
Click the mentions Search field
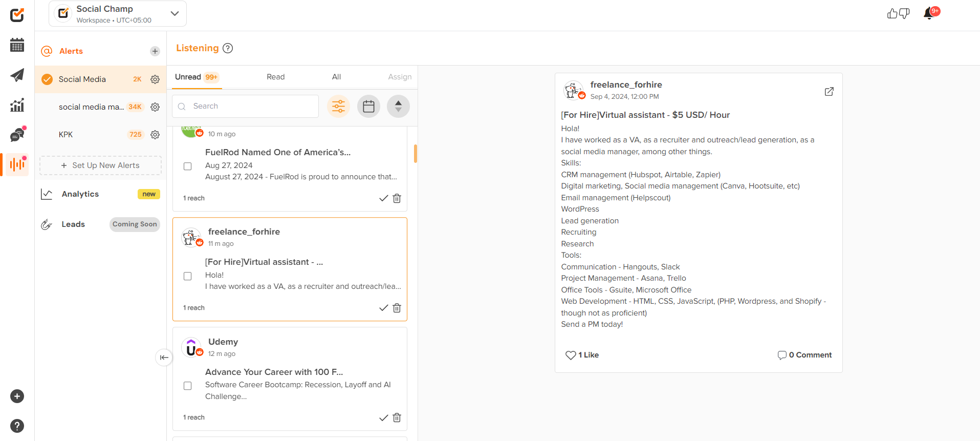[x=252, y=106]
